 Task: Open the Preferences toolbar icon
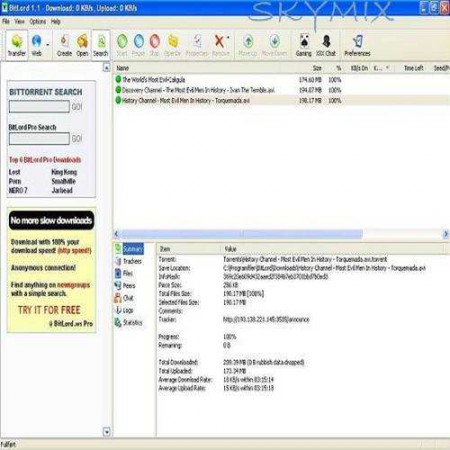click(x=357, y=45)
